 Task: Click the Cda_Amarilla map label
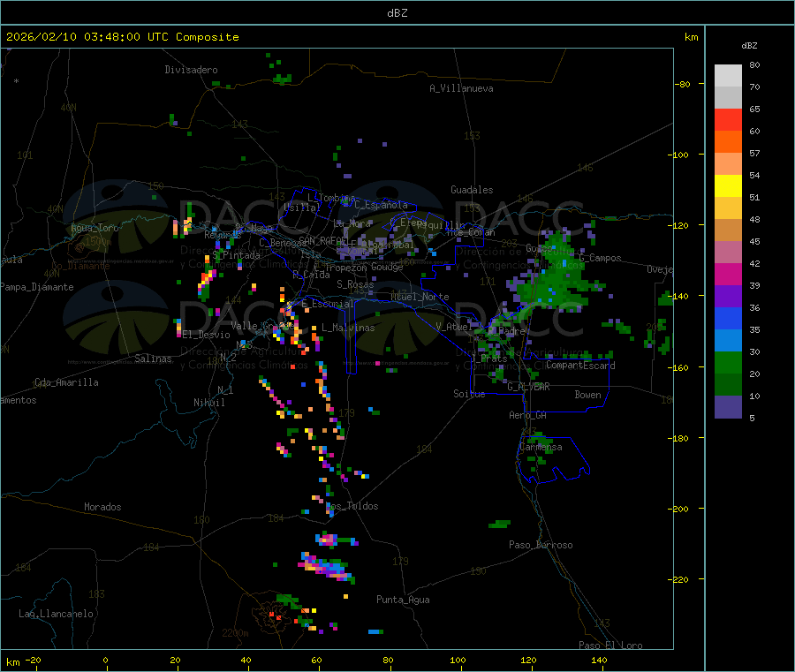pyautogui.click(x=66, y=382)
